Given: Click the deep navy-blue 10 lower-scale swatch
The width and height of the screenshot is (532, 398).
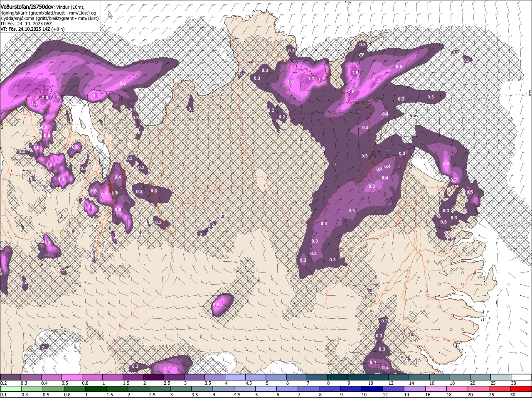Looking at the screenshot, I should click(x=372, y=389).
